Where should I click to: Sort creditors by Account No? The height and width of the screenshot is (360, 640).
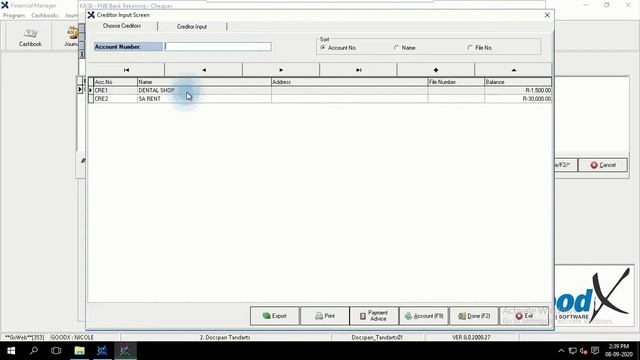pyautogui.click(x=338, y=48)
